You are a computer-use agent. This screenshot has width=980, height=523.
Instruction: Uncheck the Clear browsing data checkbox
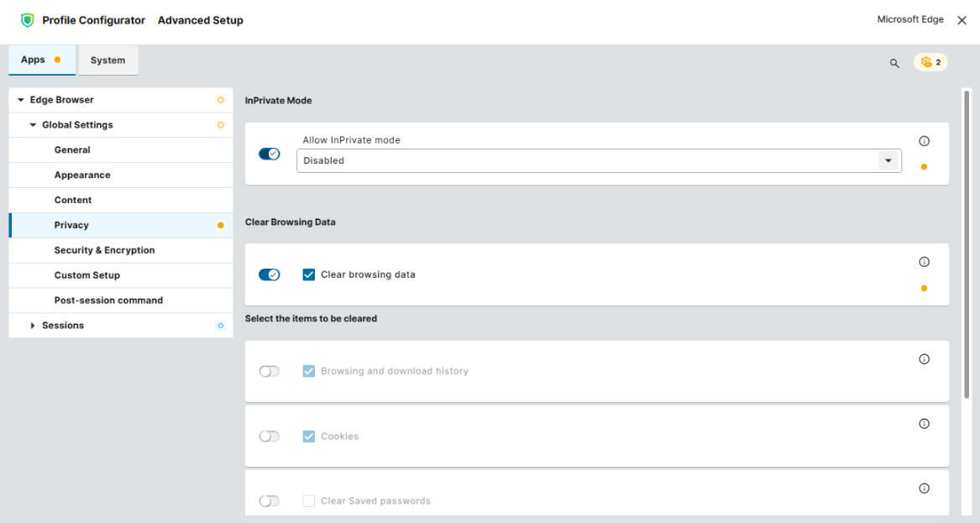tap(309, 275)
